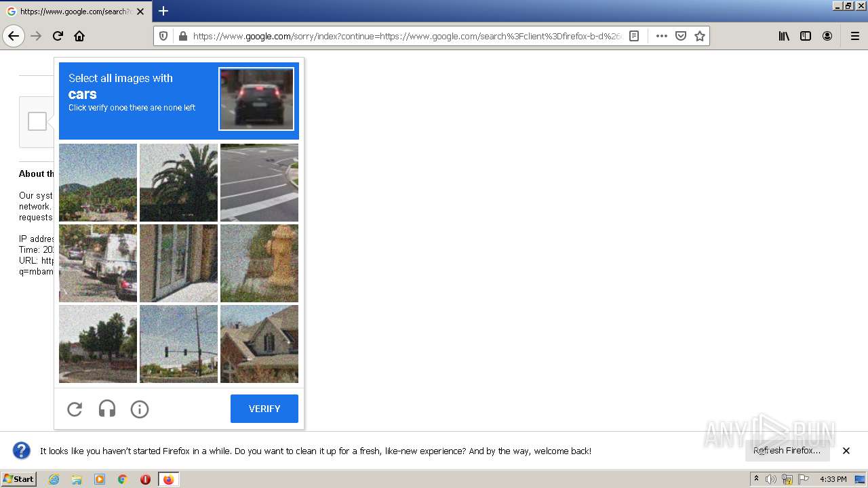Select the fire hydrant captcha tile
This screenshot has height=488, width=868.
pos(259,263)
